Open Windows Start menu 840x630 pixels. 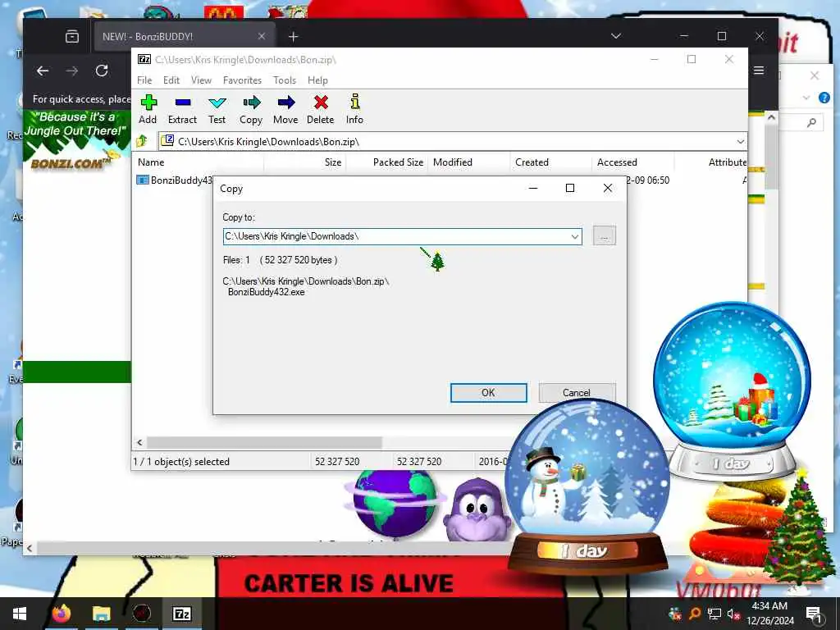click(20, 614)
